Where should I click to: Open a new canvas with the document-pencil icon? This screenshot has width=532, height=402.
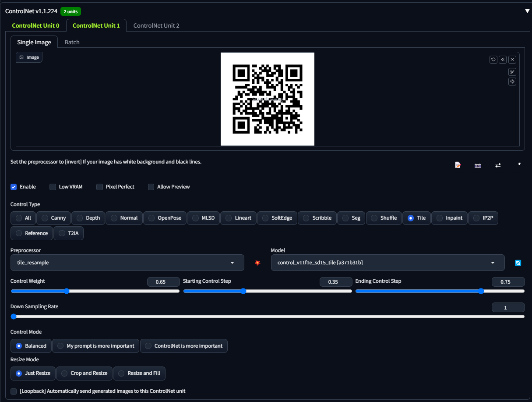458,165
